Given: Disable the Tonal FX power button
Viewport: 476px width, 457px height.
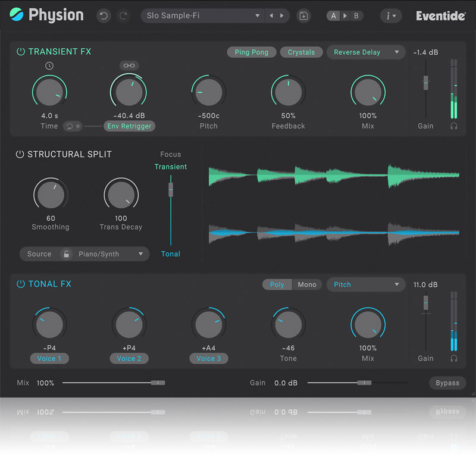Looking at the screenshot, I should pos(21,284).
